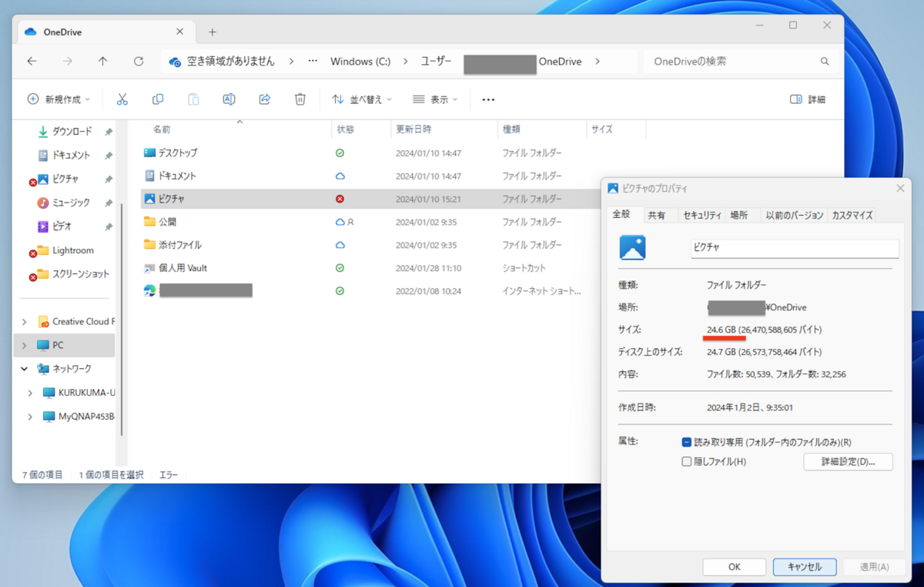Click error status icon for ピクチャ row
The image size is (924, 587).
[x=340, y=199]
